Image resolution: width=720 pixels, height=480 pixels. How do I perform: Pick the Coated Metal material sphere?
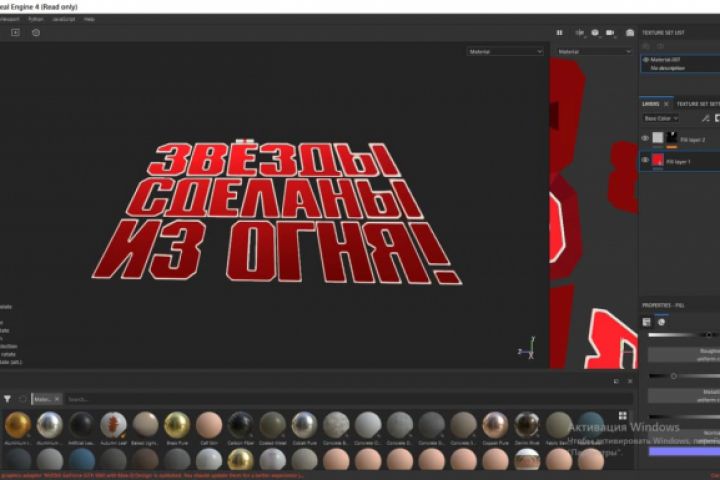click(273, 425)
